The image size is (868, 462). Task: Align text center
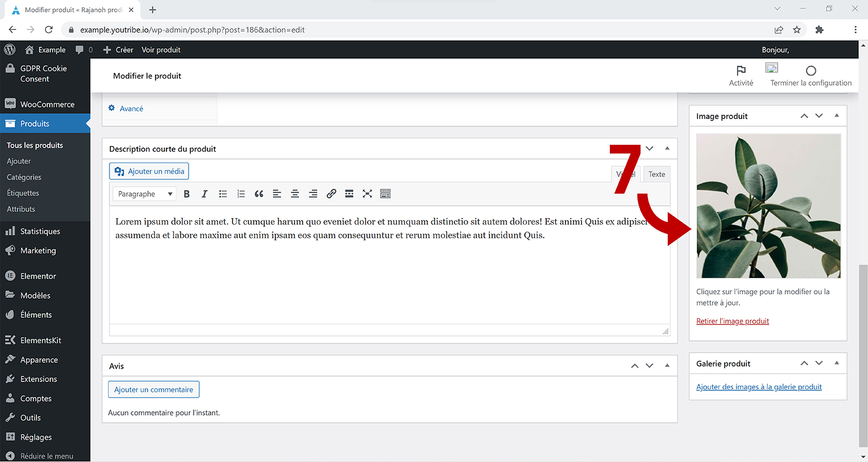point(295,194)
